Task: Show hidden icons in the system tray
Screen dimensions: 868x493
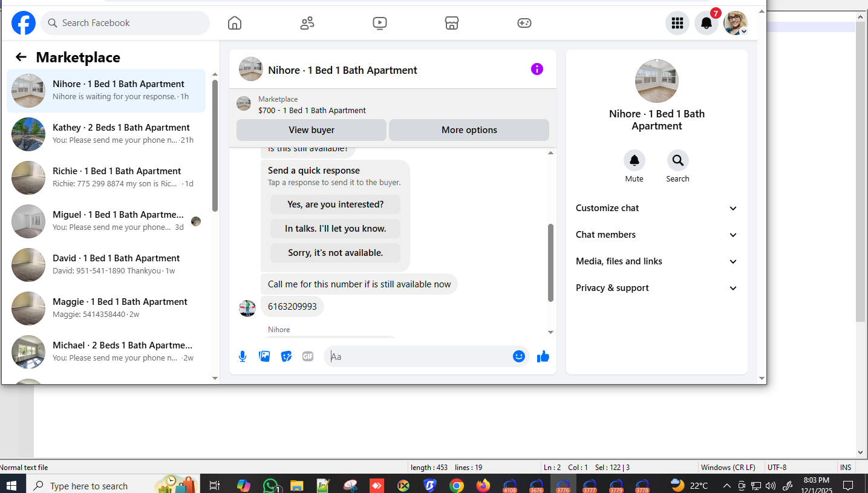Action: (726, 486)
